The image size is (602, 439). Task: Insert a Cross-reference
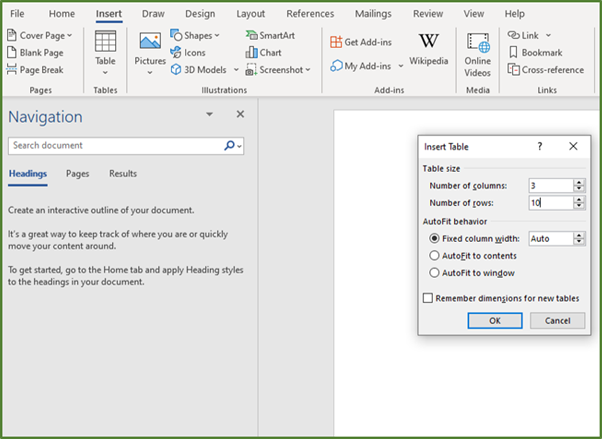pyautogui.click(x=546, y=70)
